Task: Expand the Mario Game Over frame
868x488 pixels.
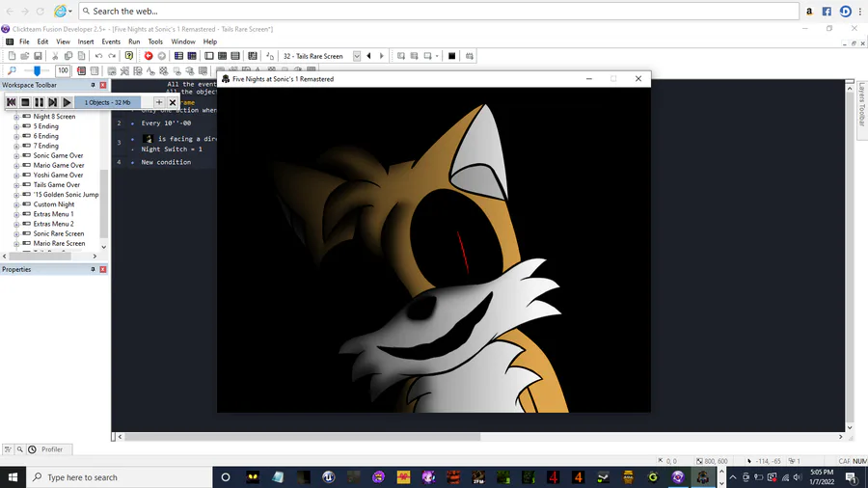Action: (16, 166)
